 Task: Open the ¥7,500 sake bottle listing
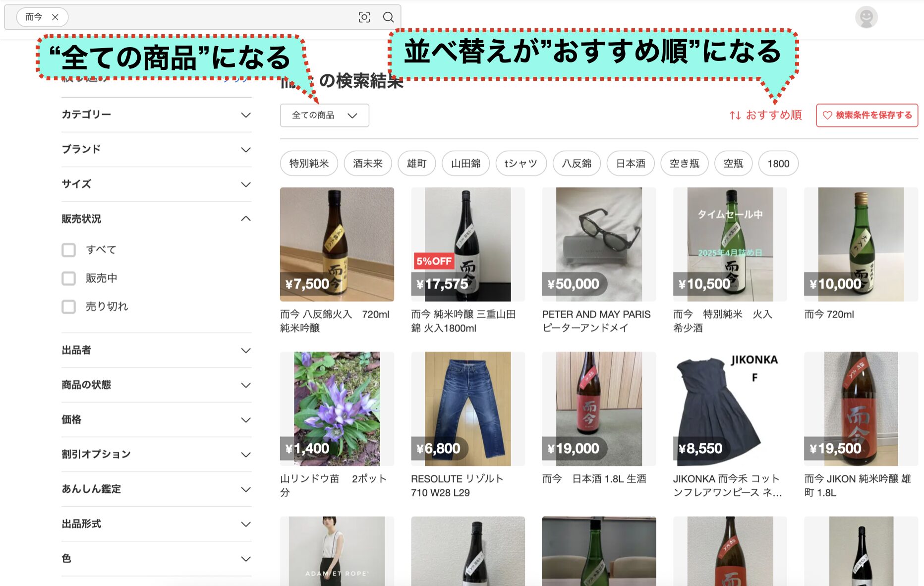coord(337,244)
